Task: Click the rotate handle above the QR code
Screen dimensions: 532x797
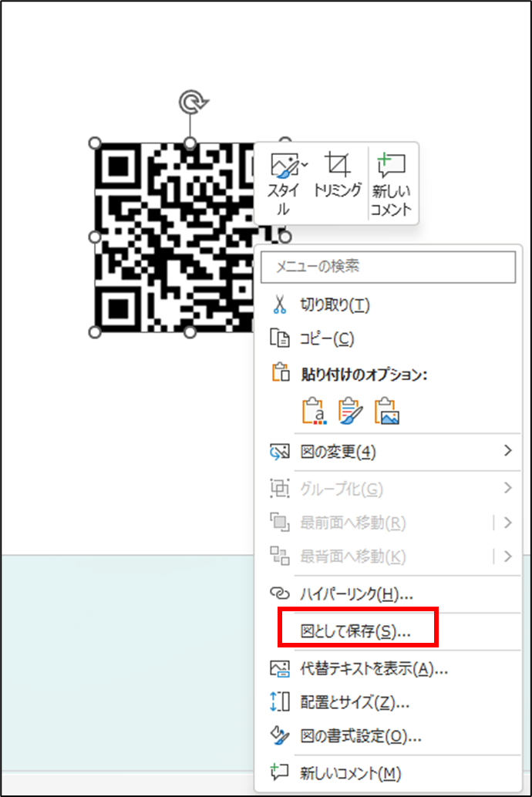Action: (x=190, y=102)
